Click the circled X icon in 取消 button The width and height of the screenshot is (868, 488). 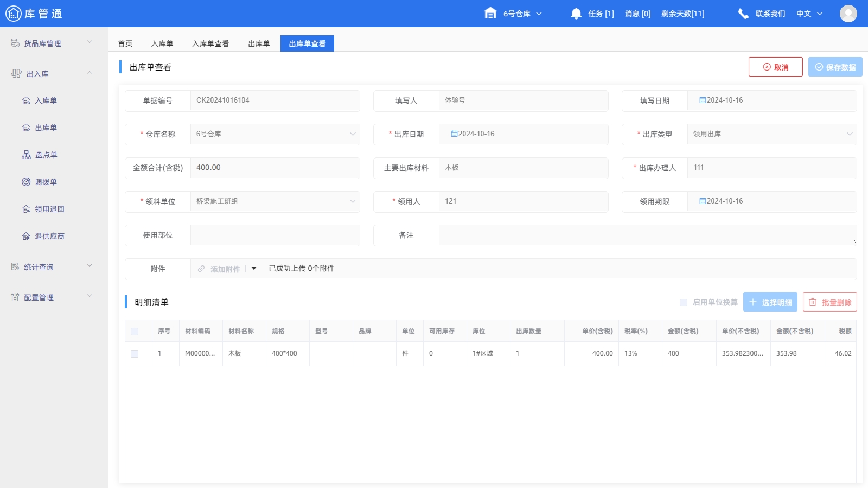click(767, 67)
